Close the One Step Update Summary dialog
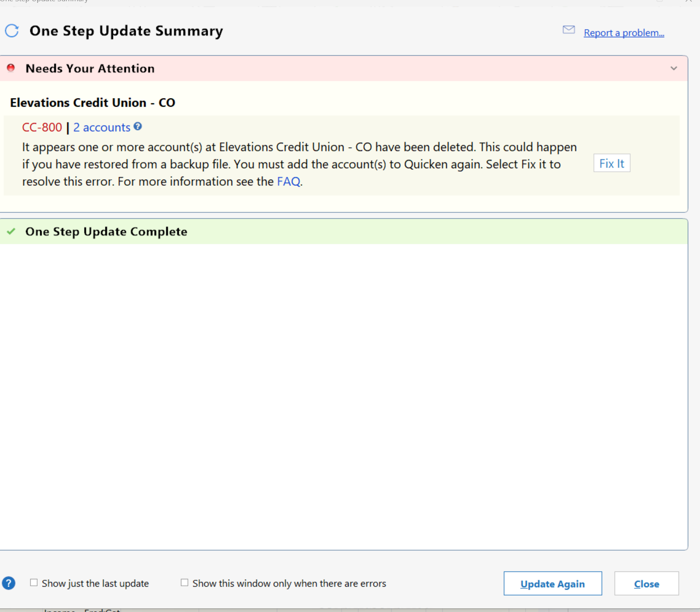Image resolution: width=700 pixels, height=612 pixels. [647, 583]
